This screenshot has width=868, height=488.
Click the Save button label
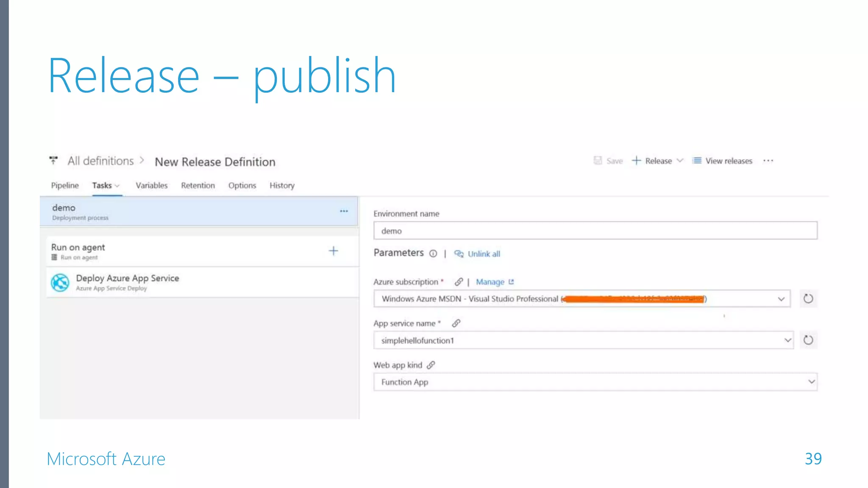pos(615,161)
